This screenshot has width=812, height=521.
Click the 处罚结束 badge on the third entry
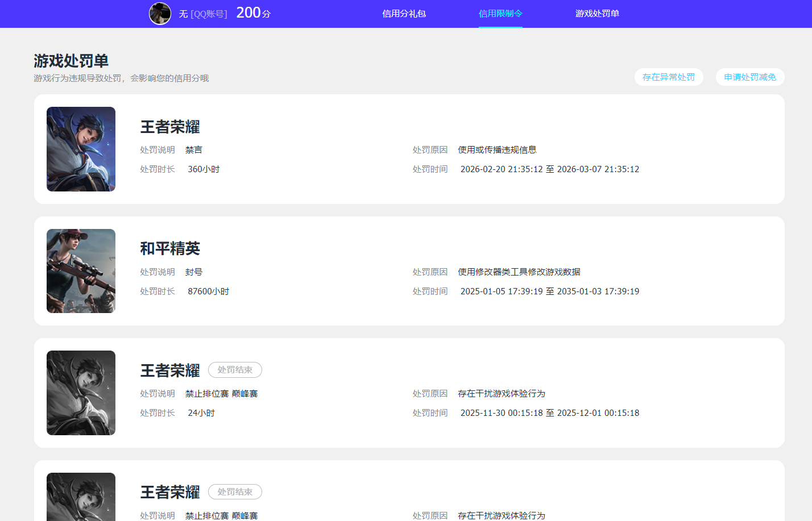tap(235, 369)
